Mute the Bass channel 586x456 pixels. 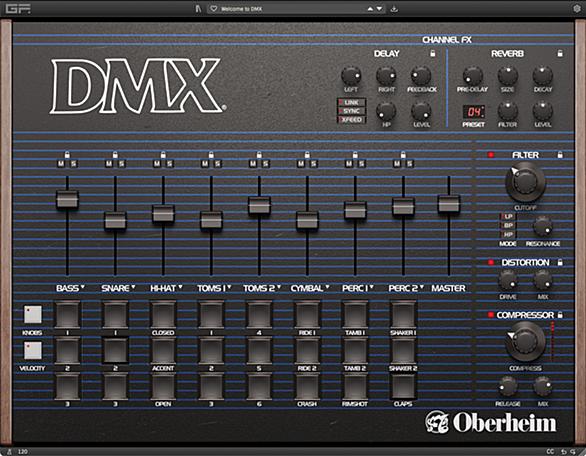coord(61,163)
